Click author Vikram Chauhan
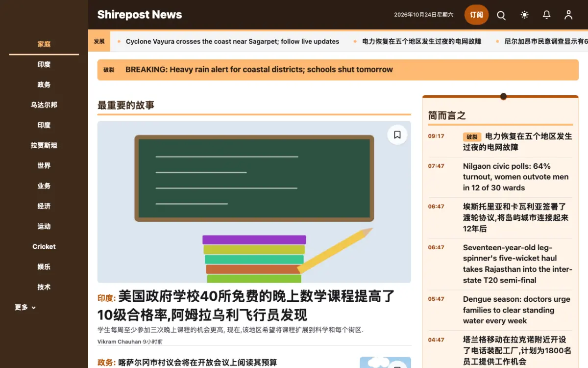588x368 pixels. click(x=119, y=342)
